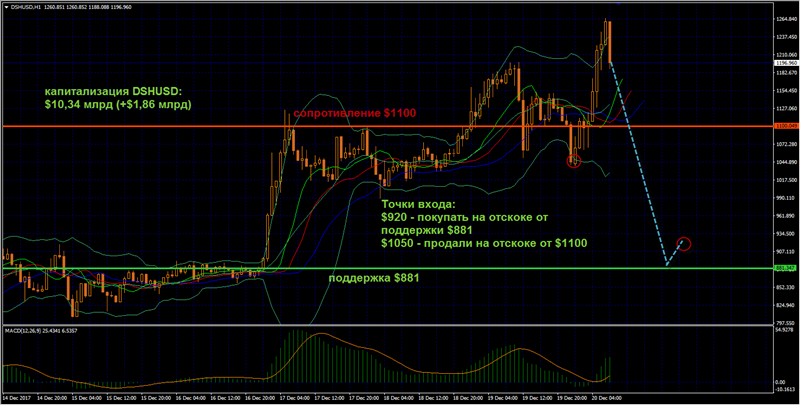Click the 1017.500 price axis label
Viewport: 800px width, 405px height.
point(787,180)
